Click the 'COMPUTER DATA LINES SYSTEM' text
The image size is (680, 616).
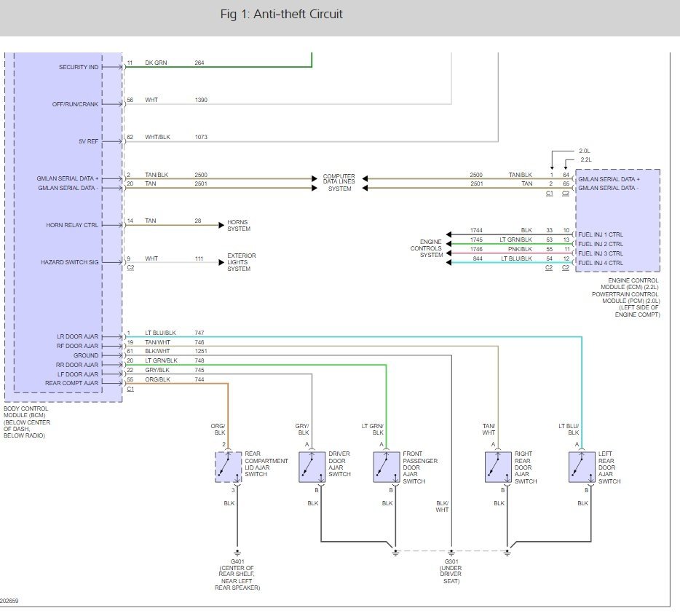pos(339,183)
